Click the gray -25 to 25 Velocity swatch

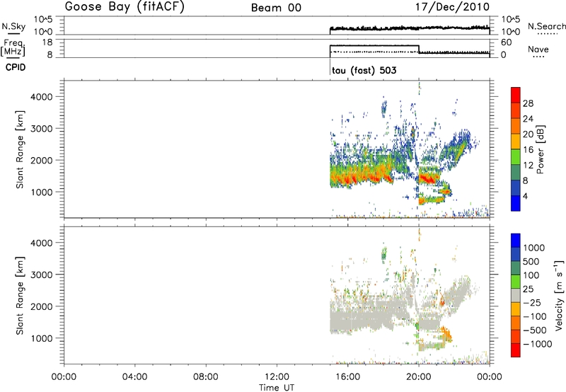click(516, 295)
